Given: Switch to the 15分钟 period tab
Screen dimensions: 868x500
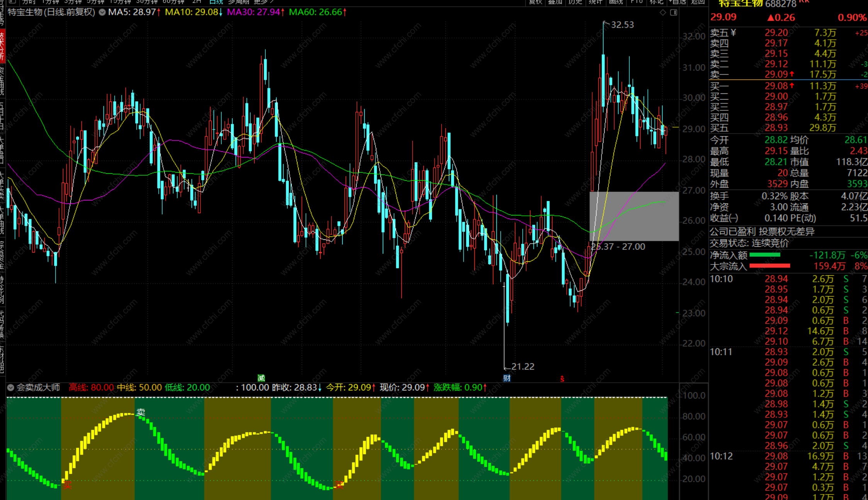Looking at the screenshot, I should pos(120,2).
